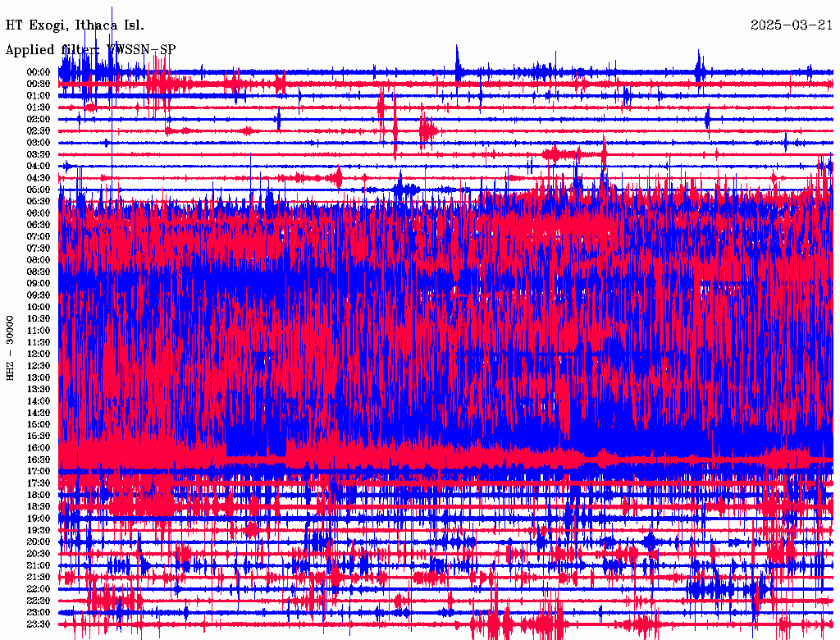Image resolution: width=840 pixels, height=640 pixels.
Task: Select the 08:30 time label
Action: tap(39, 272)
